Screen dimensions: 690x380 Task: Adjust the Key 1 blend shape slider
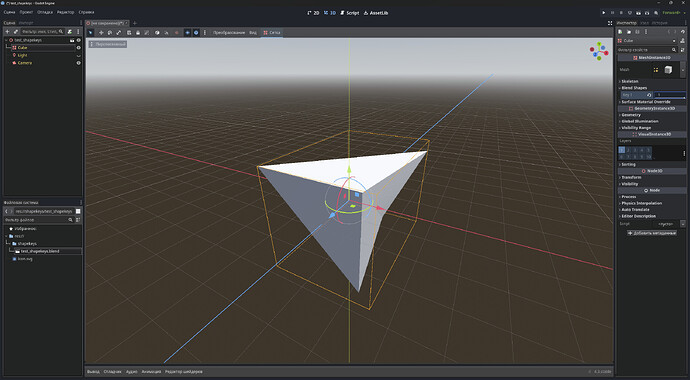pyautogui.click(x=670, y=95)
